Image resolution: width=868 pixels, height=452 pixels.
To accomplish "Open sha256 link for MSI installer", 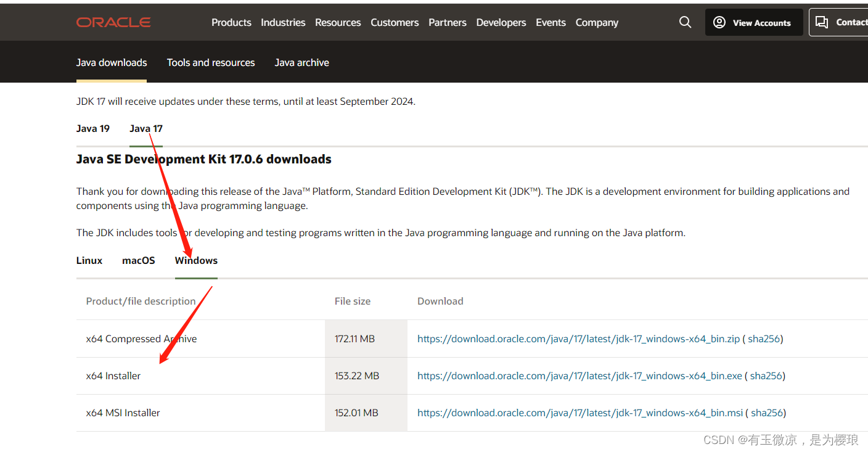I will pyautogui.click(x=767, y=413).
